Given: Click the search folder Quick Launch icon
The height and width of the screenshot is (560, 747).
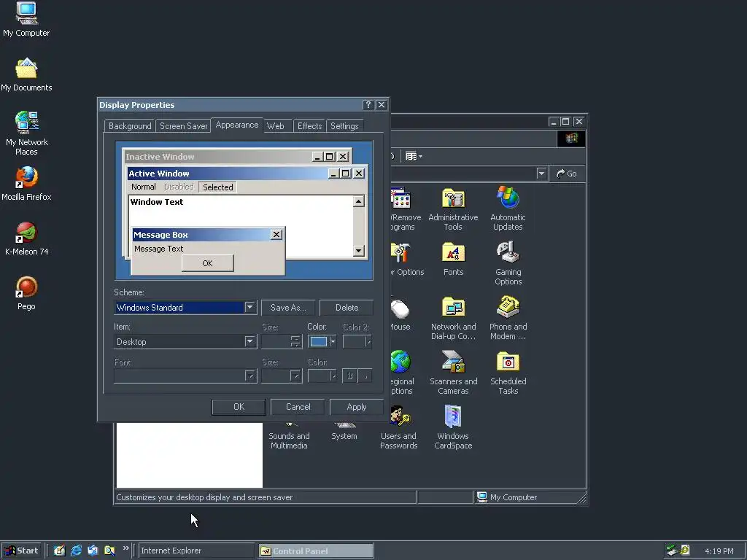Looking at the screenshot, I should [109, 551].
